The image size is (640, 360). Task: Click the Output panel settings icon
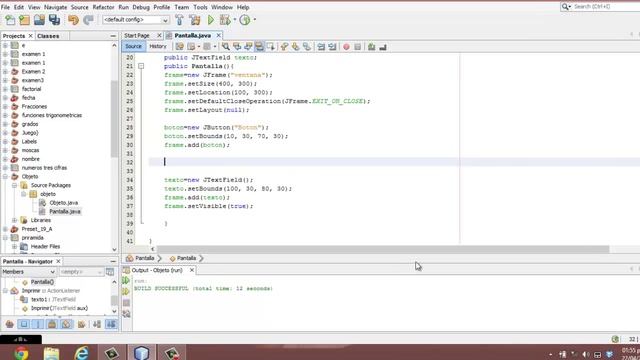(x=126, y=314)
